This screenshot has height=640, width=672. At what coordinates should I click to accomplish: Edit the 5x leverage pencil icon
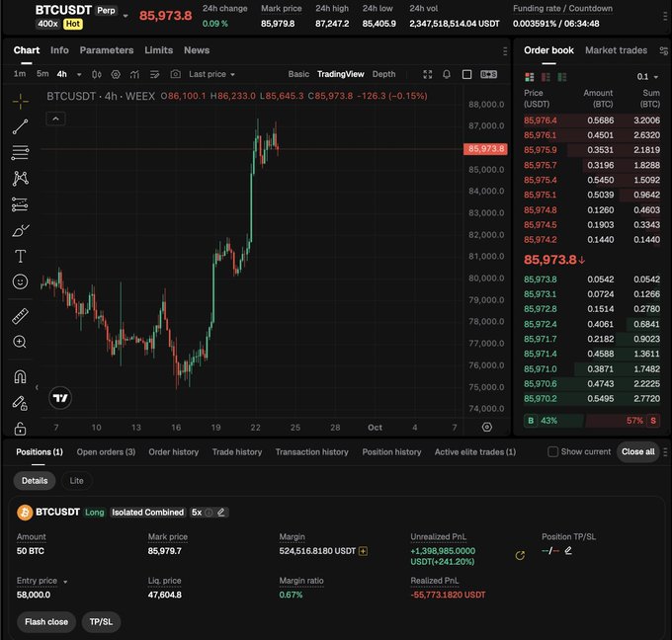[x=221, y=513]
